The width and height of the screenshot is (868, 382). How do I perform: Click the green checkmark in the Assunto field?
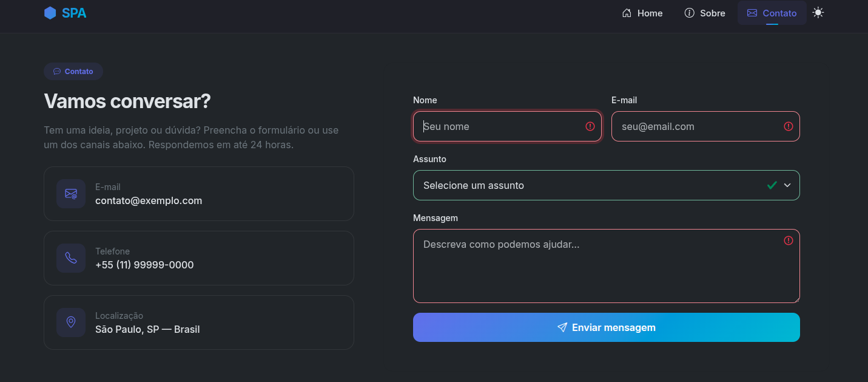772,185
